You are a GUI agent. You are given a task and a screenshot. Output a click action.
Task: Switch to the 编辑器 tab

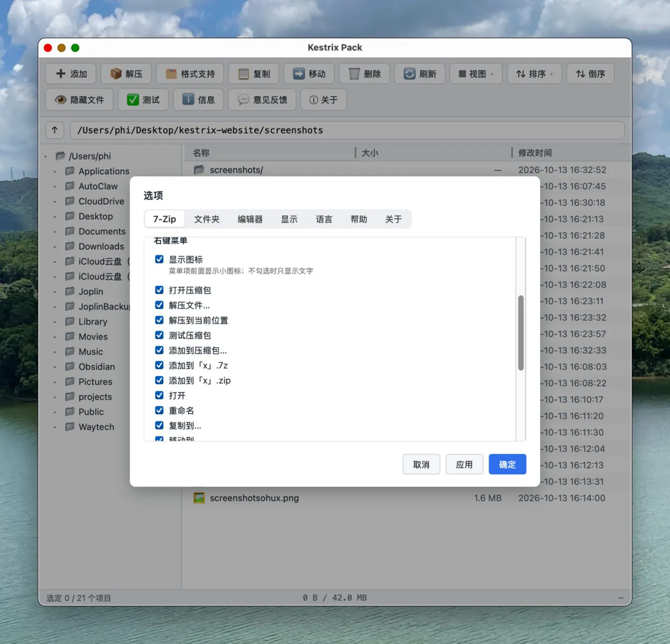click(250, 219)
